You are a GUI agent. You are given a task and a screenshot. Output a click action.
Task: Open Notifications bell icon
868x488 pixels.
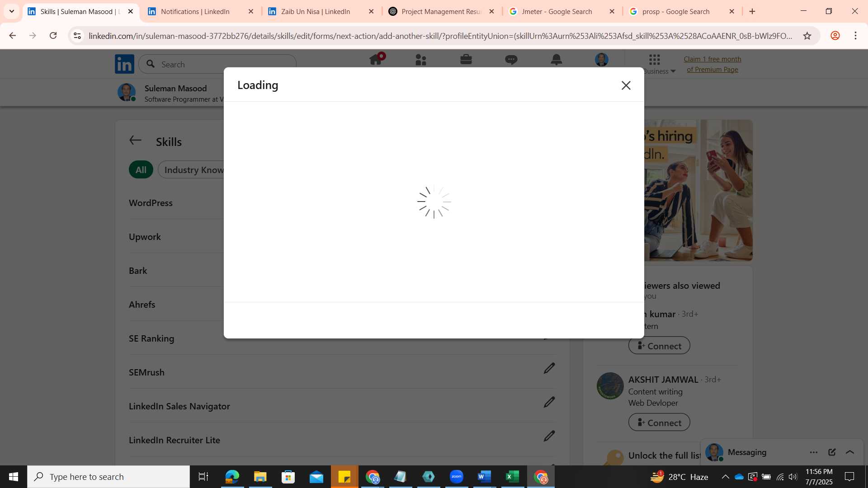(557, 60)
